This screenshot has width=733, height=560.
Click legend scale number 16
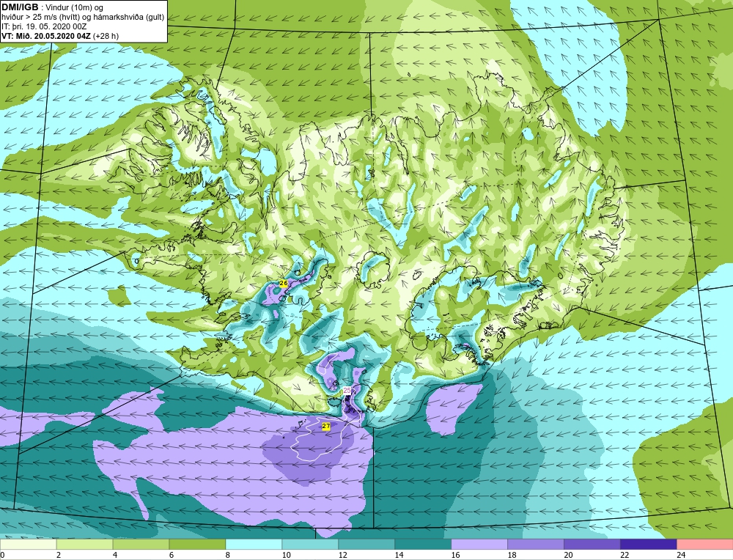pyautogui.click(x=455, y=555)
